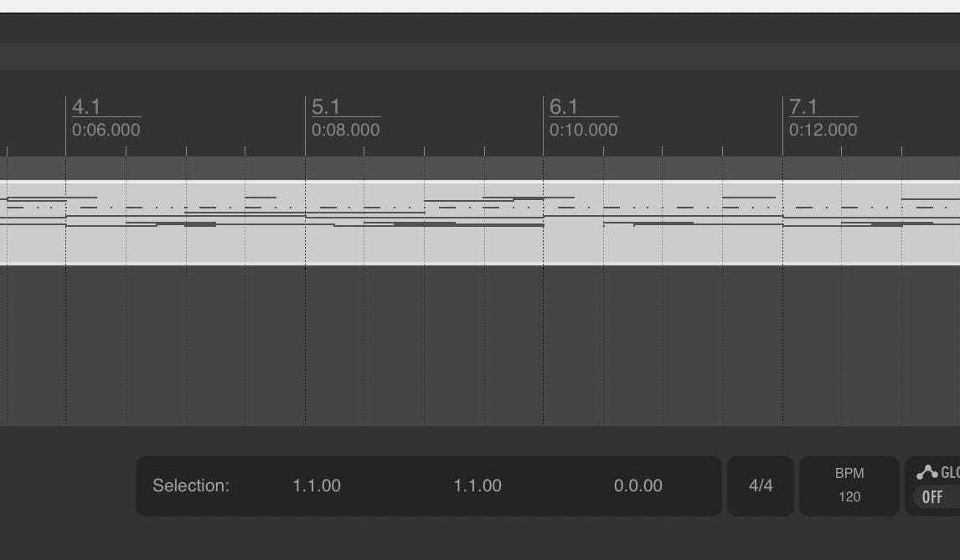Toggle the Global OFF switch
The width and height of the screenshot is (960, 560).
tap(932, 497)
